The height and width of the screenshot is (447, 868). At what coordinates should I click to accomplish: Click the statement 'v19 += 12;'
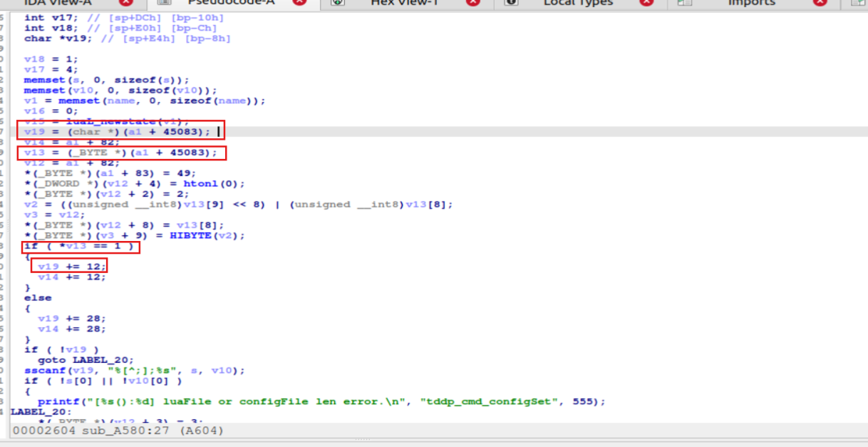(72, 266)
